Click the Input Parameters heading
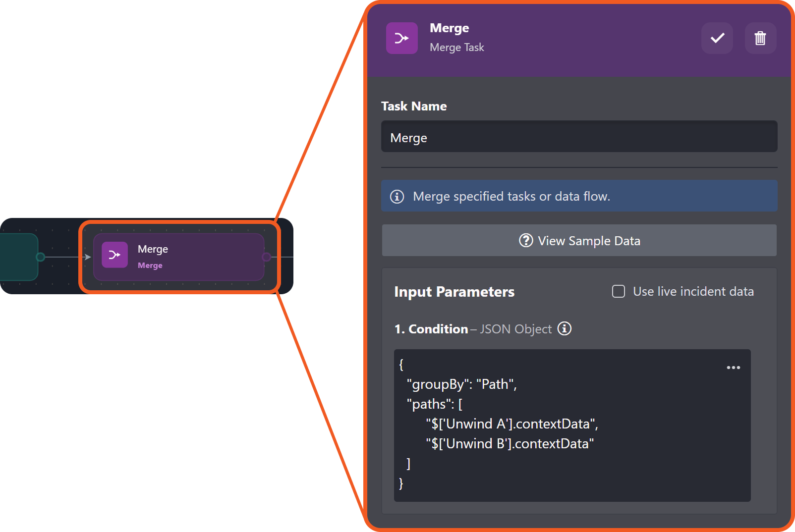The width and height of the screenshot is (795, 532). 454,292
